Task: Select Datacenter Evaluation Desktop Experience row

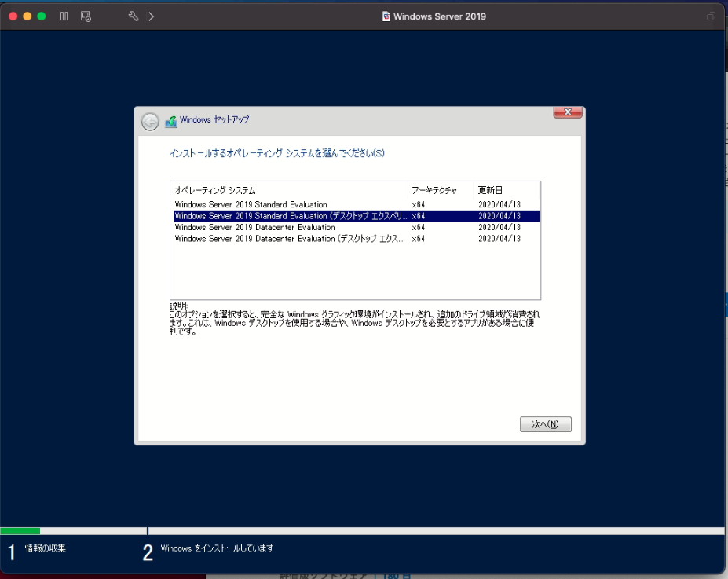Action: [x=355, y=239]
